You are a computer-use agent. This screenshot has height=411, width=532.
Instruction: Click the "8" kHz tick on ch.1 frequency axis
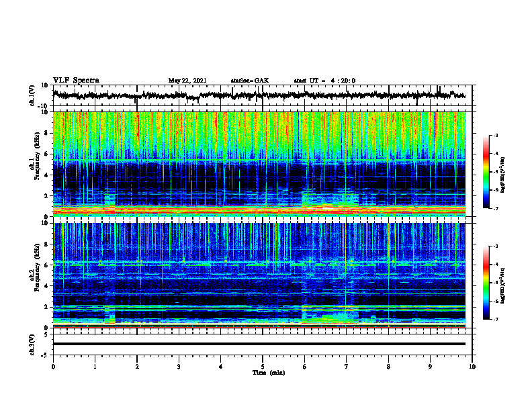46,133
